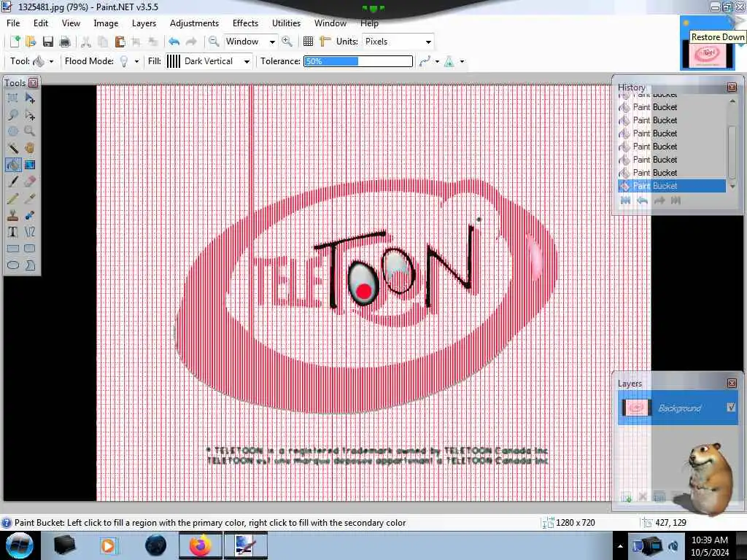Viewport: 747px width, 560px height.
Task: Select the Line/Curve tool
Action: 29,232
